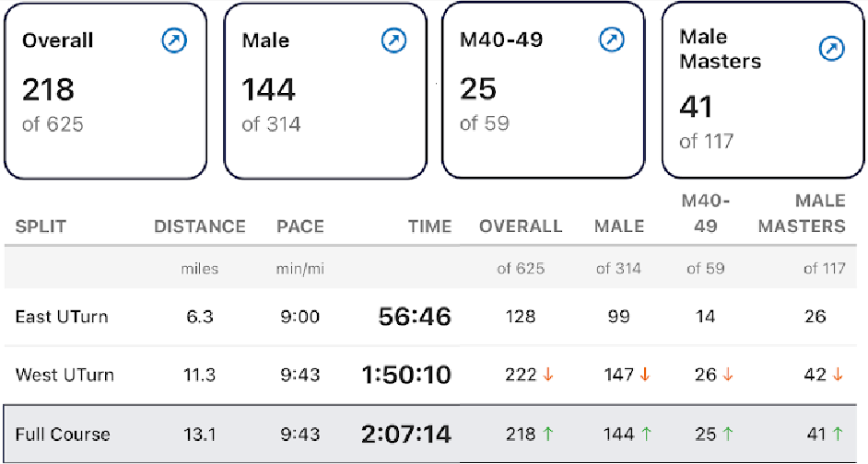Select the M40-49 25 of 59 card
This screenshot has height=464, width=868.
click(x=543, y=90)
